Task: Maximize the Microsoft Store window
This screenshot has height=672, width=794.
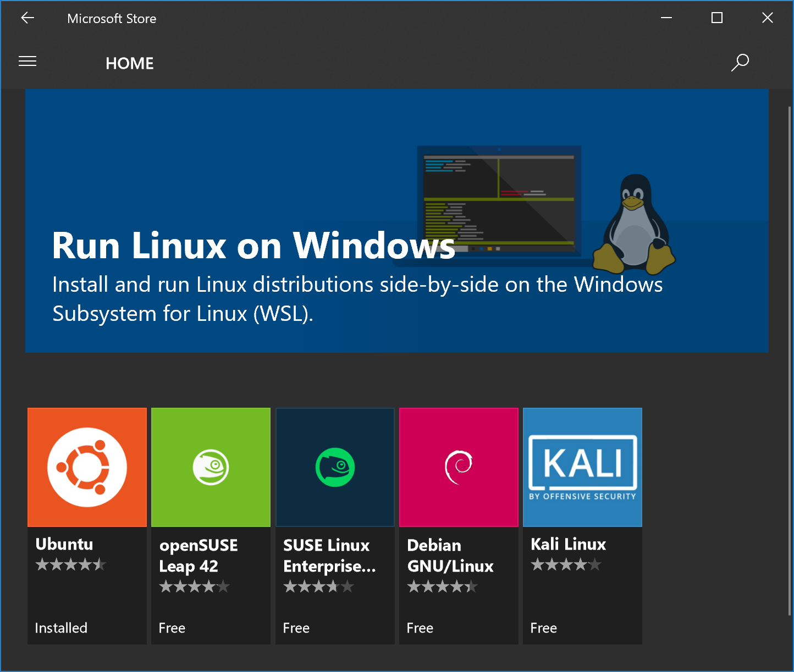Action: pyautogui.click(x=717, y=18)
